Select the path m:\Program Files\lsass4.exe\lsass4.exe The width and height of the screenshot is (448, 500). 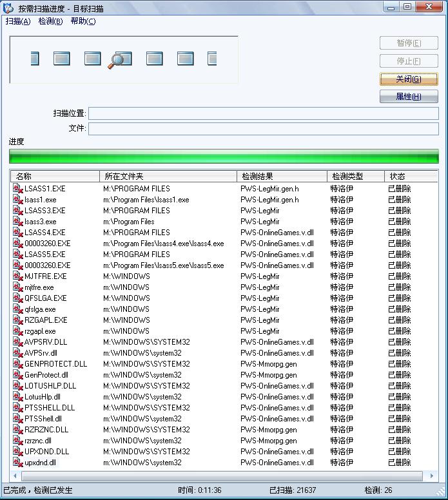pos(163,244)
